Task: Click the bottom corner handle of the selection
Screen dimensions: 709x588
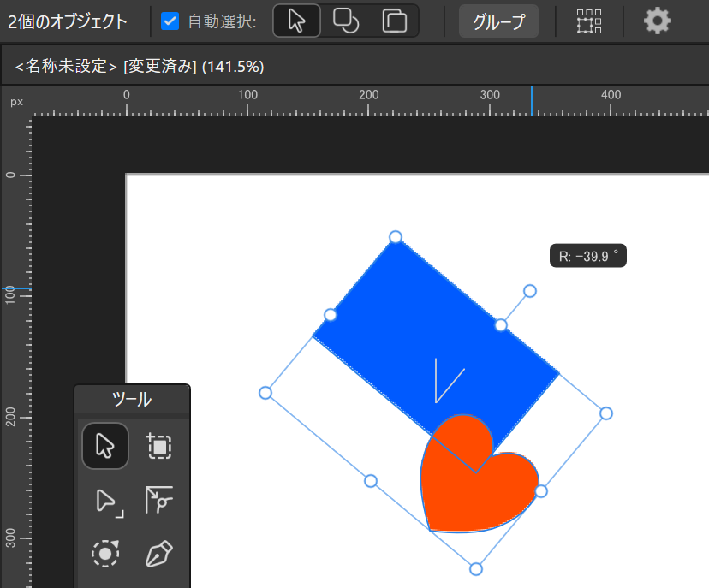Action: [476, 569]
